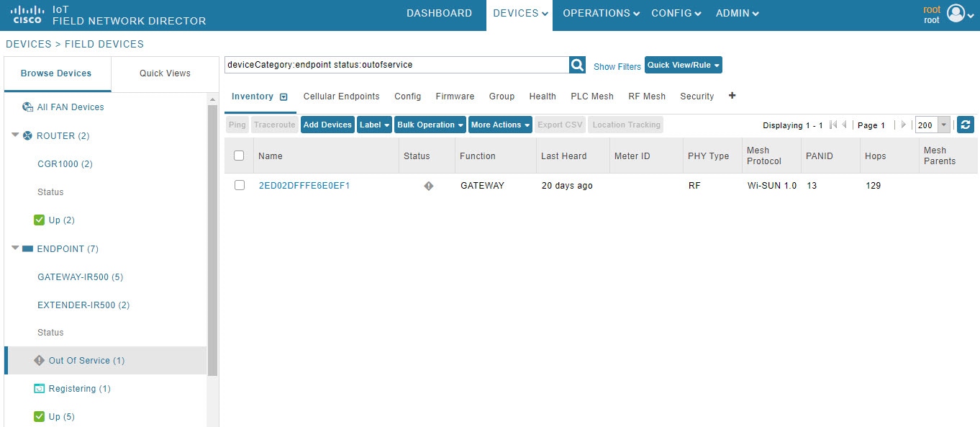The height and width of the screenshot is (427, 980).
Task: Open the CONFIG menu
Action: [x=676, y=14]
